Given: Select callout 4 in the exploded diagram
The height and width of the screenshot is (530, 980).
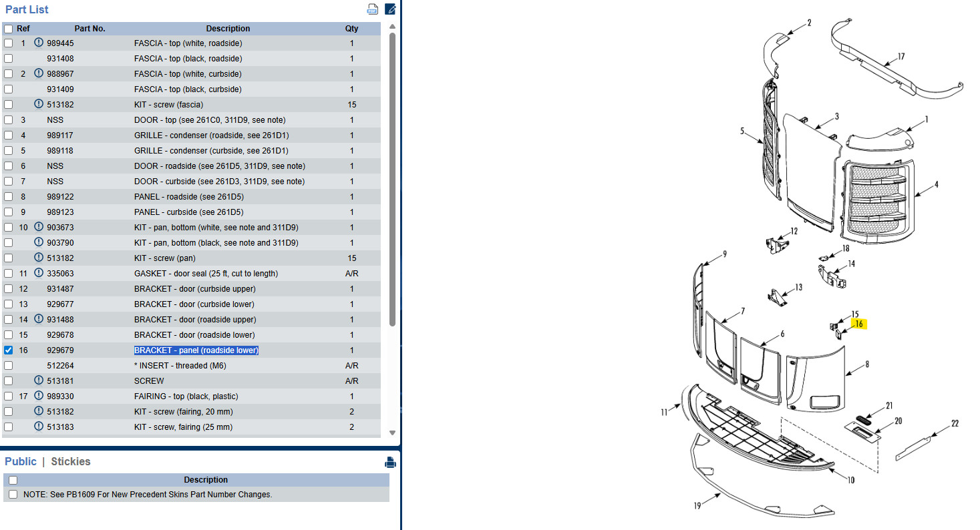Looking at the screenshot, I should coord(936,185).
